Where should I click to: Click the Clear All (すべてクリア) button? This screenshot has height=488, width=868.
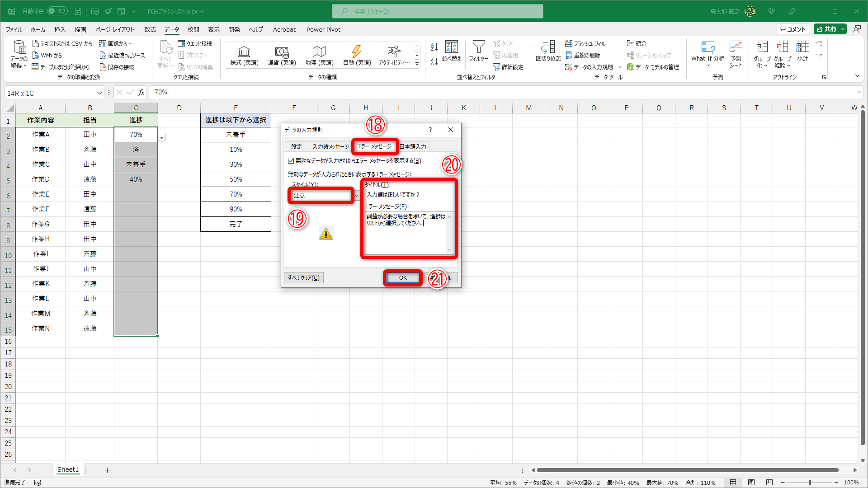[x=303, y=277]
